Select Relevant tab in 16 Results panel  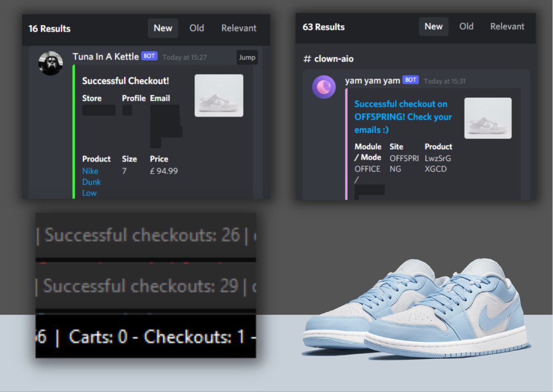point(239,28)
